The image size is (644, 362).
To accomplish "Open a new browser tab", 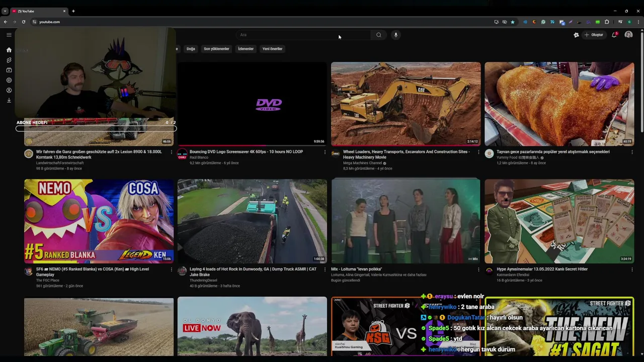I will click(x=73, y=11).
